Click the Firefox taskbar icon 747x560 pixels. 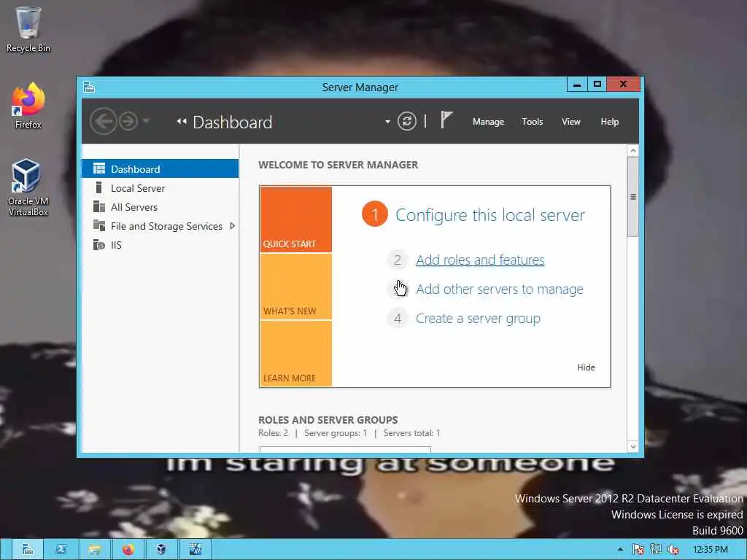point(128,550)
